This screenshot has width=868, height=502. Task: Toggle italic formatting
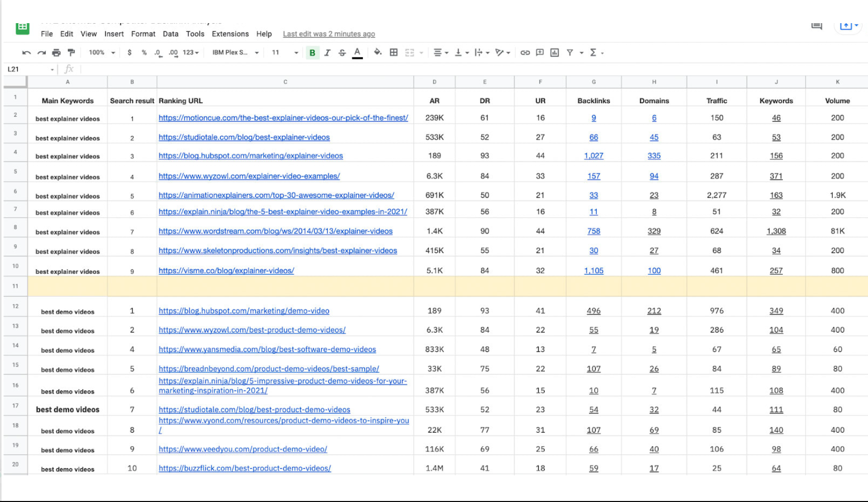tap(327, 52)
